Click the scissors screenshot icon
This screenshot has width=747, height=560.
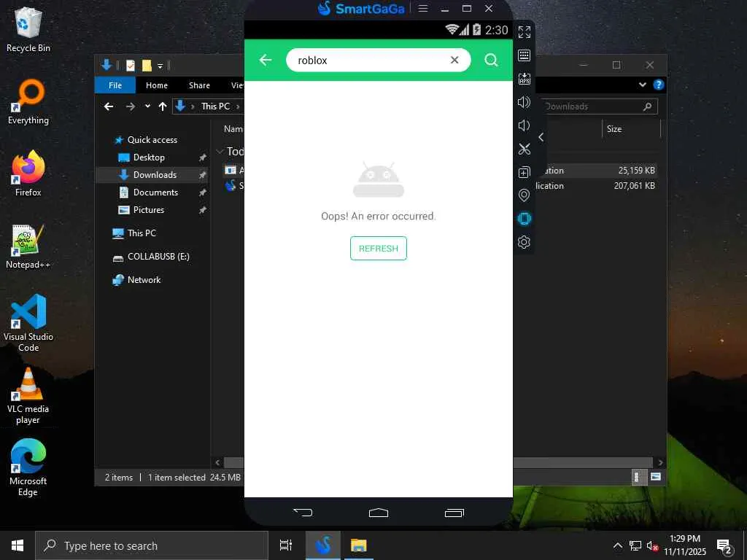click(x=524, y=149)
